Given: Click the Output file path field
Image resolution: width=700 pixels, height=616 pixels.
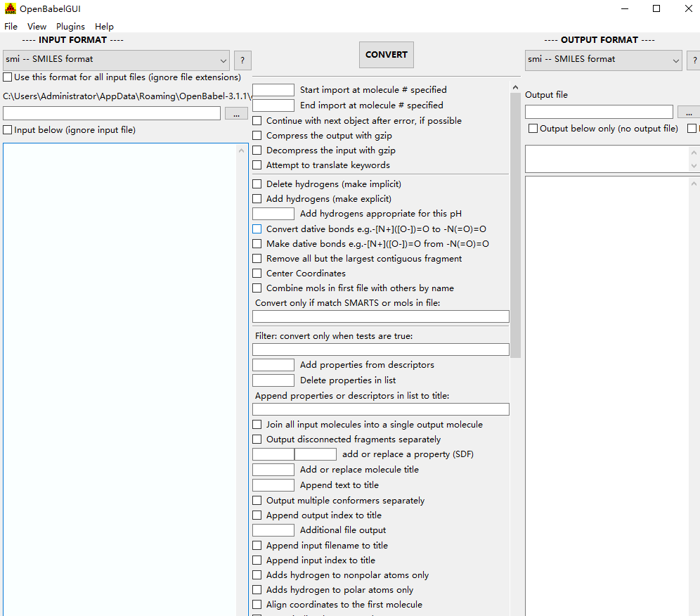Looking at the screenshot, I should [599, 112].
